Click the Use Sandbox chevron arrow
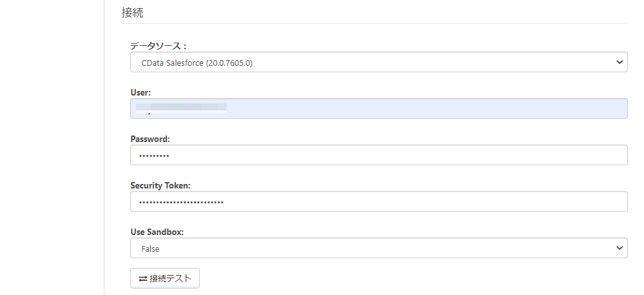644x295 pixels. 620,249
